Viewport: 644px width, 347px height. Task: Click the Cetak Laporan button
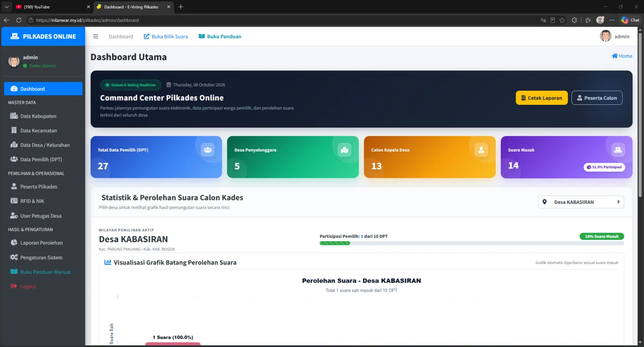542,98
